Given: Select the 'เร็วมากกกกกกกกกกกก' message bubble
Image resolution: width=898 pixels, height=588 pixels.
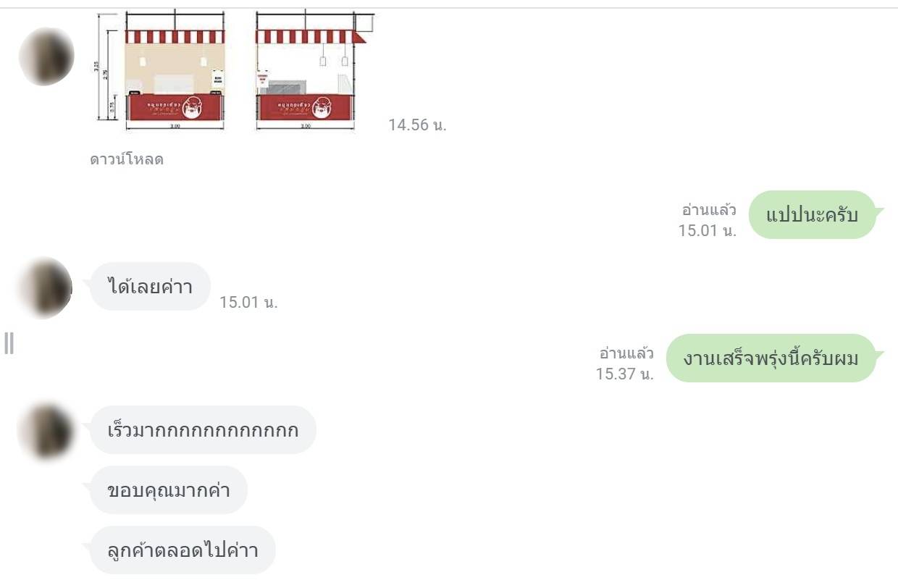Looking at the screenshot, I should tap(203, 430).
